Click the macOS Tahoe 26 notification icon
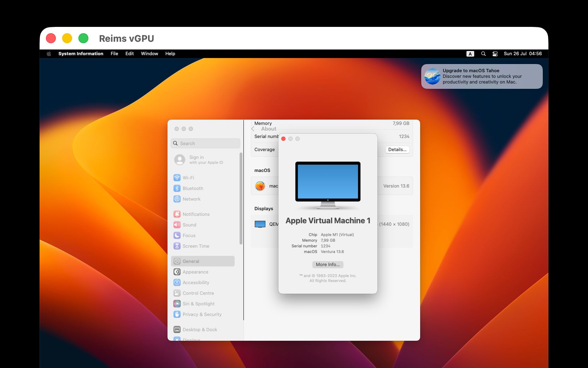588x368 pixels. tap(433, 76)
